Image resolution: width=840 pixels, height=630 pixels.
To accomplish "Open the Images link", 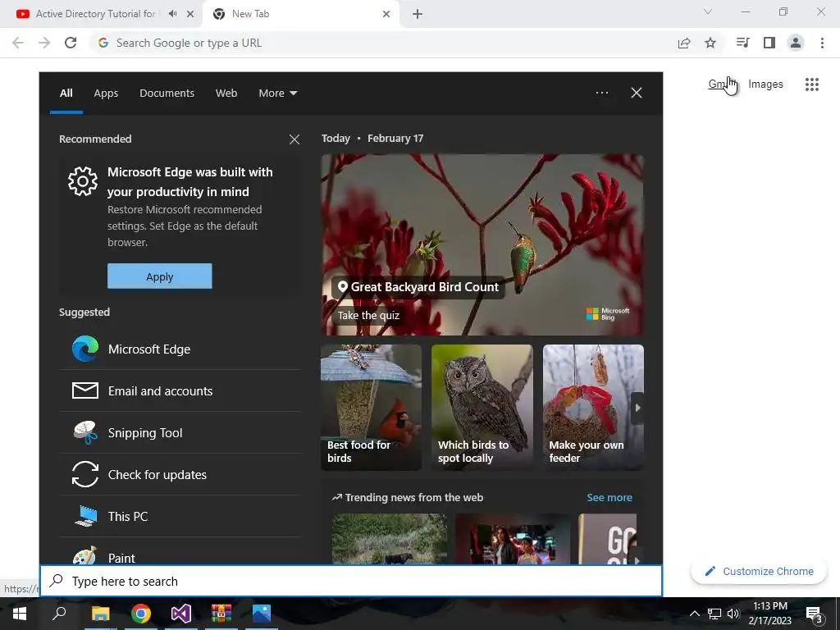I will click(765, 84).
